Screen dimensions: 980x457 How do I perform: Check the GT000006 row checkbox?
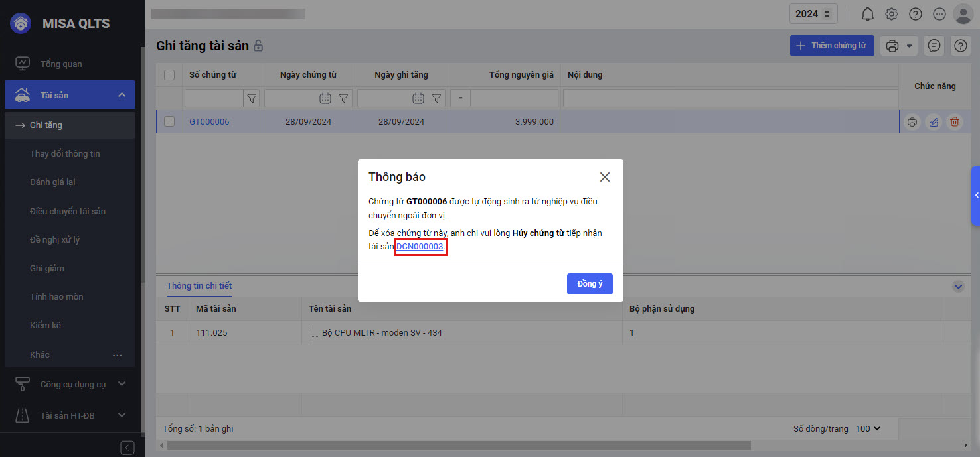[x=169, y=121]
